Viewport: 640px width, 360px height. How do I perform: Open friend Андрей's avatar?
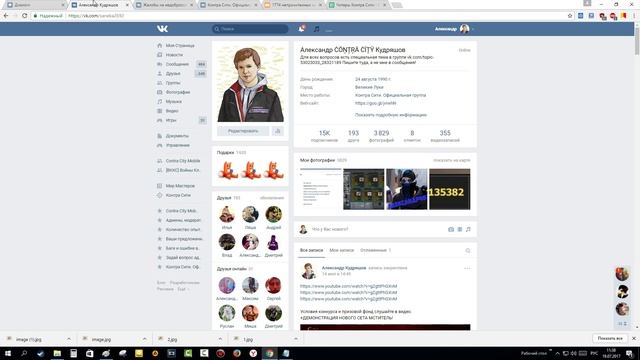click(273, 214)
